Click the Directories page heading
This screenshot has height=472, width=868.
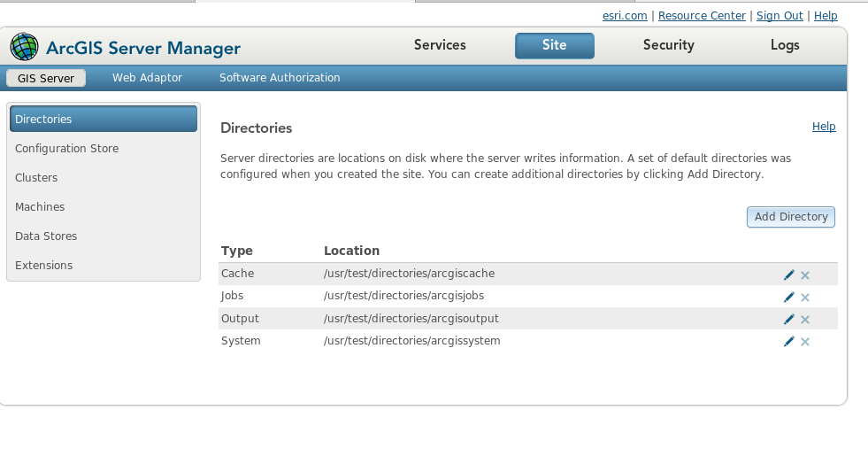click(257, 128)
